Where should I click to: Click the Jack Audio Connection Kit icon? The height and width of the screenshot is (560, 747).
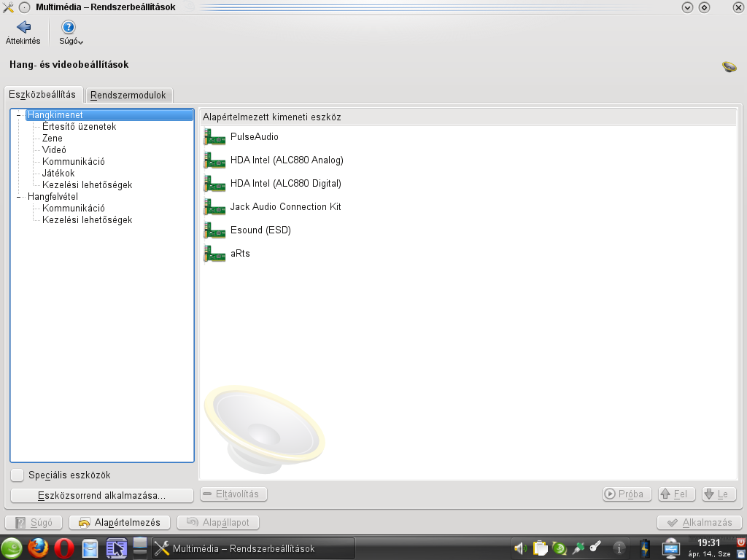[214, 207]
